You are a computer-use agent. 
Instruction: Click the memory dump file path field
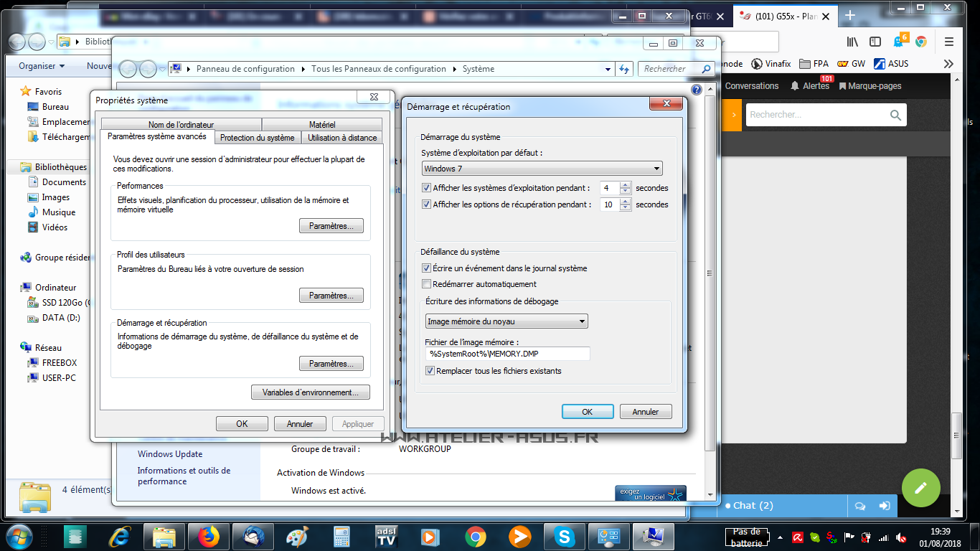click(x=507, y=354)
